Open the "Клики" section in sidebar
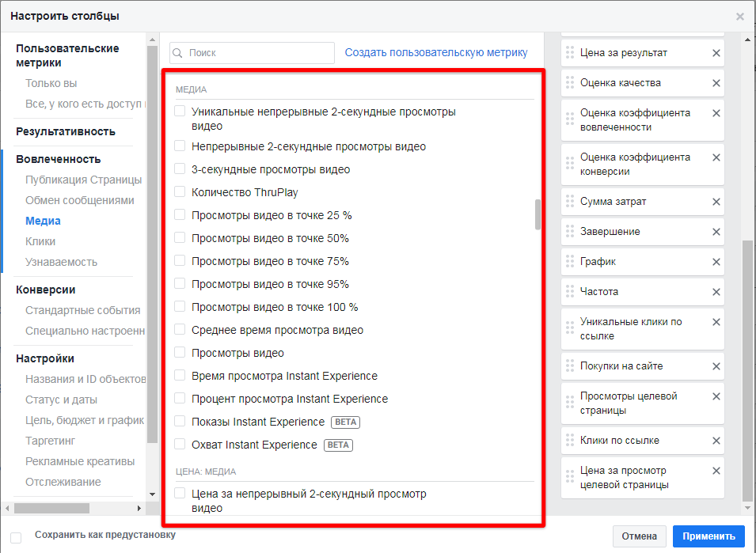 tap(40, 241)
